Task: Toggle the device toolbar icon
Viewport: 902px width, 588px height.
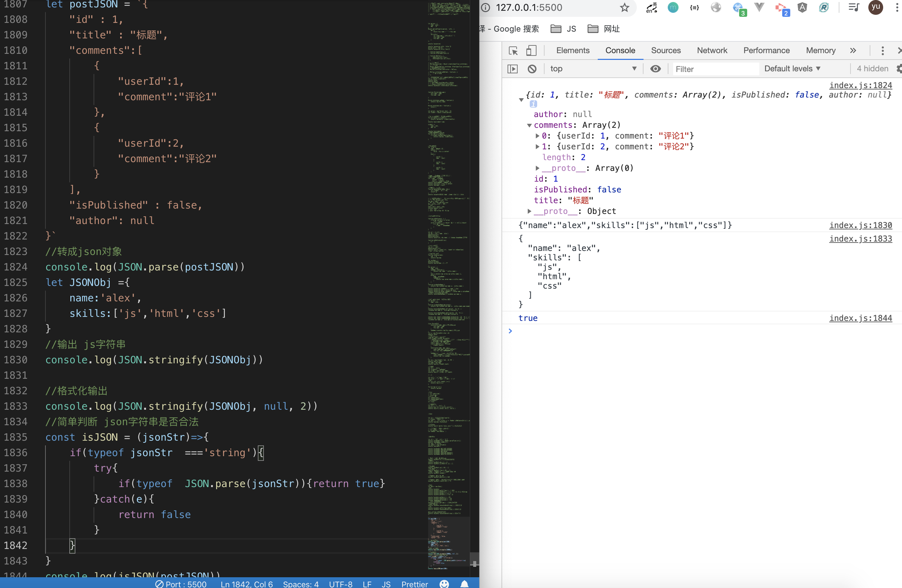Action: (x=531, y=51)
